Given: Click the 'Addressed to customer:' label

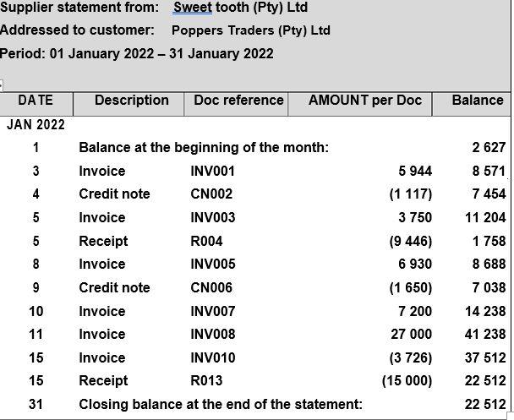Looking at the screenshot, I should [77, 30].
